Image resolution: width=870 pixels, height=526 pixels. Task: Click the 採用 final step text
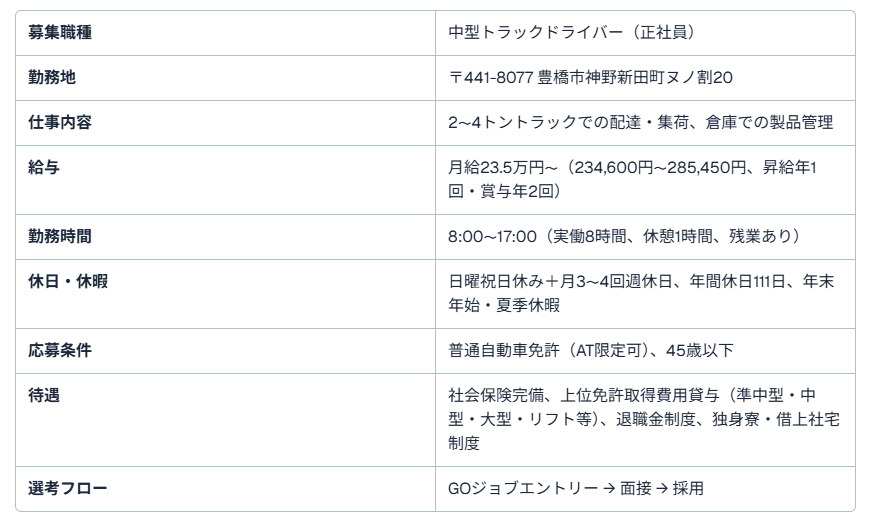[x=689, y=489]
